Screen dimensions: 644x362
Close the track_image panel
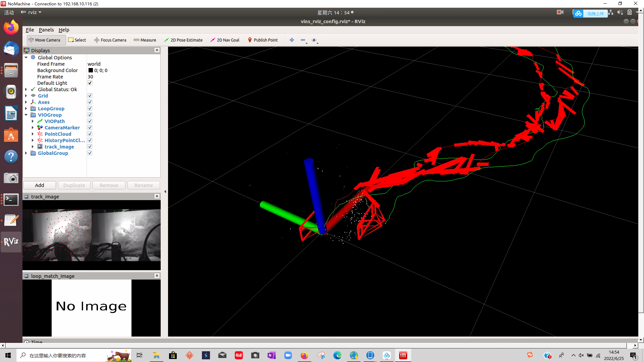tap(157, 196)
